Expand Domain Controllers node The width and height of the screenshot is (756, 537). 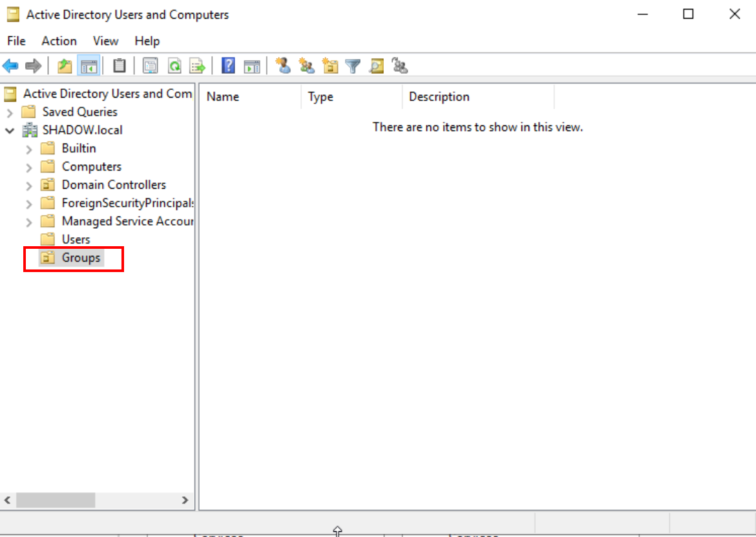(x=28, y=186)
